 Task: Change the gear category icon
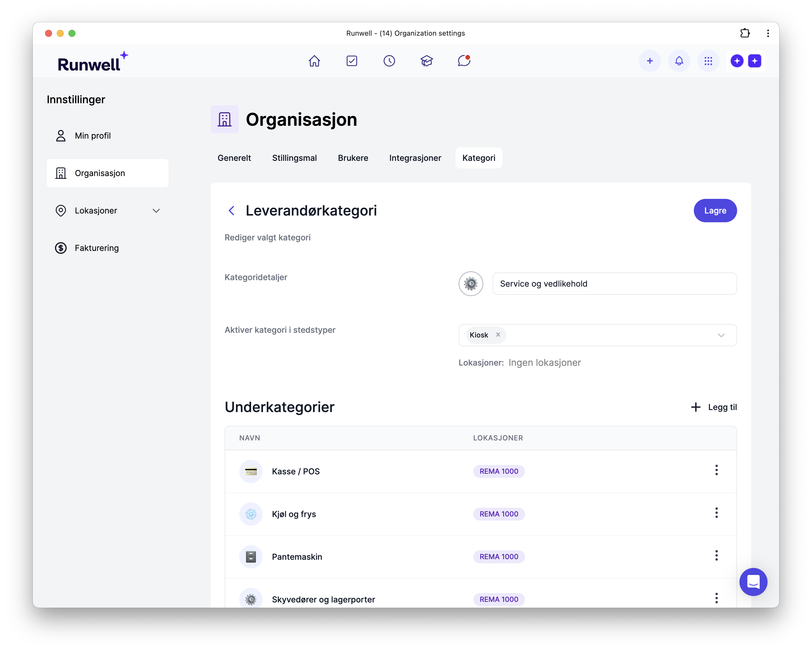[x=470, y=284]
